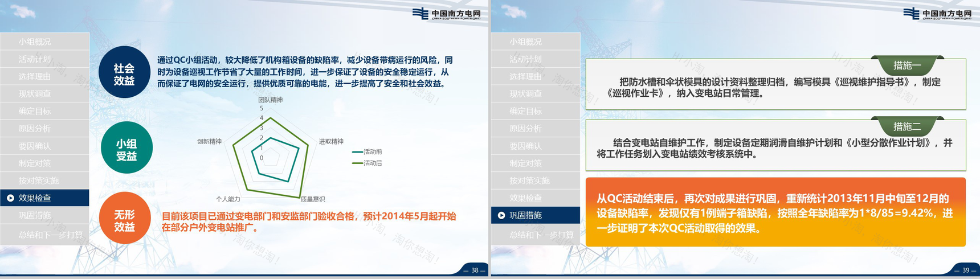Open 制定对策 in slide 38 sidebar

click(44, 163)
